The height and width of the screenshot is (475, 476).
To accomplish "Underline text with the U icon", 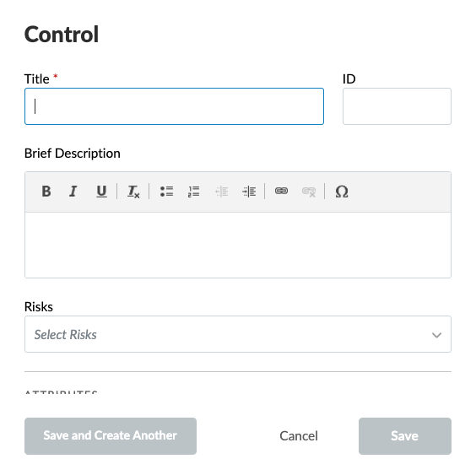I will [x=101, y=192].
